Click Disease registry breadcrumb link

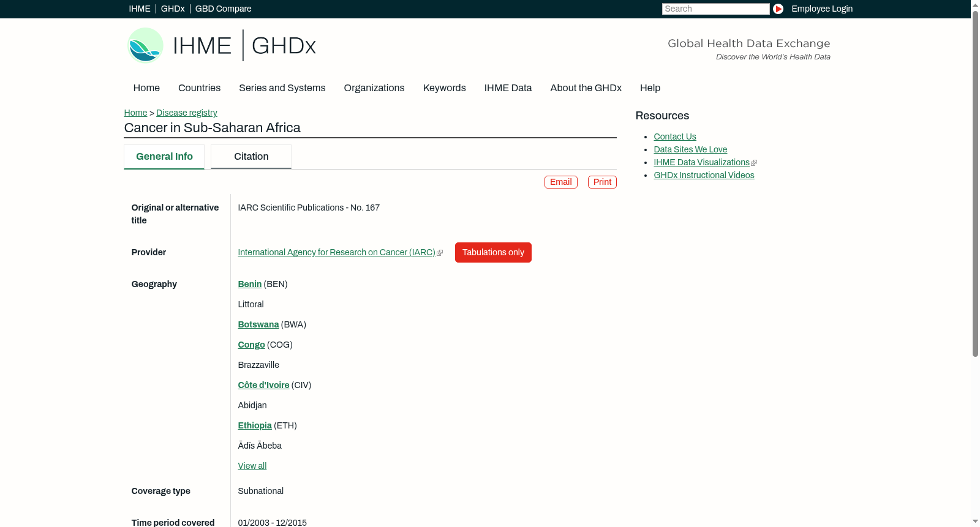coord(187,113)
